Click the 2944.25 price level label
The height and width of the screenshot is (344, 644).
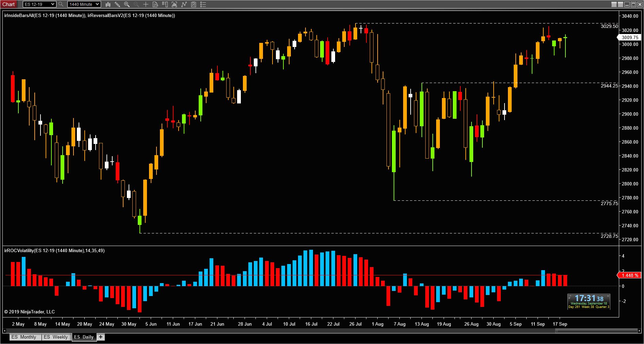pos(609,86)
